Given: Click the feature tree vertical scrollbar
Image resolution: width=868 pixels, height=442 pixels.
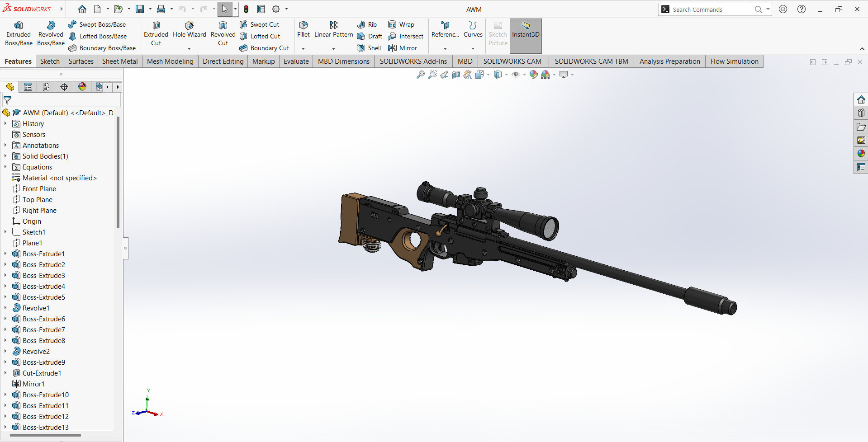Looking at the screenshot, I should (x=118, y=172).
